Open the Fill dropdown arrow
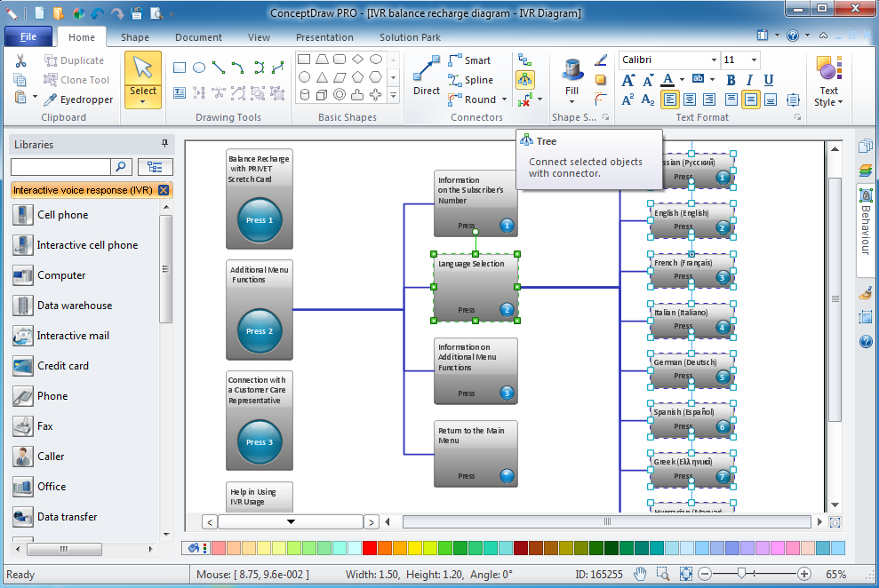This screenshot has height=588, width=879. click(571, 102)
